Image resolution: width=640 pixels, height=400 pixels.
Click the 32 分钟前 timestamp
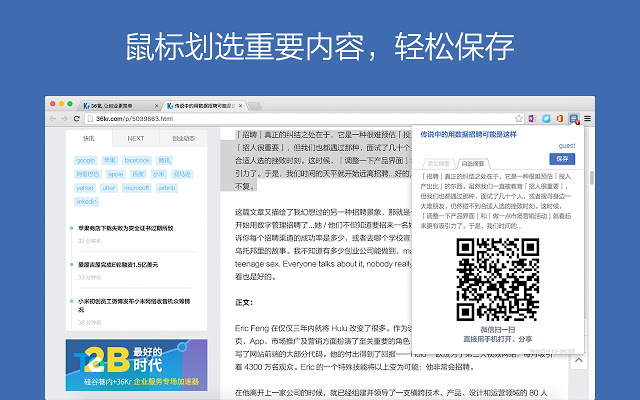(x=90, y=241)
